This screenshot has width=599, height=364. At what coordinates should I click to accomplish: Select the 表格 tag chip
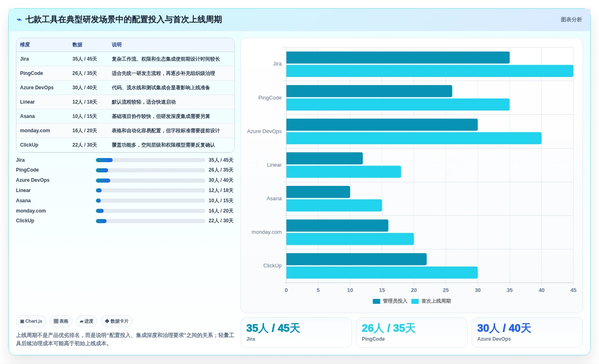click(61, 321)
